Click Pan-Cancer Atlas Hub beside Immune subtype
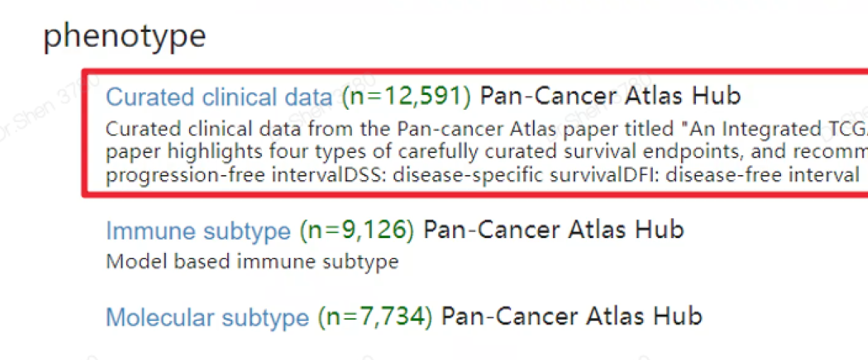The width and height of the screenshot is (868, 360). pyautogui.click(x=554, y=230)
